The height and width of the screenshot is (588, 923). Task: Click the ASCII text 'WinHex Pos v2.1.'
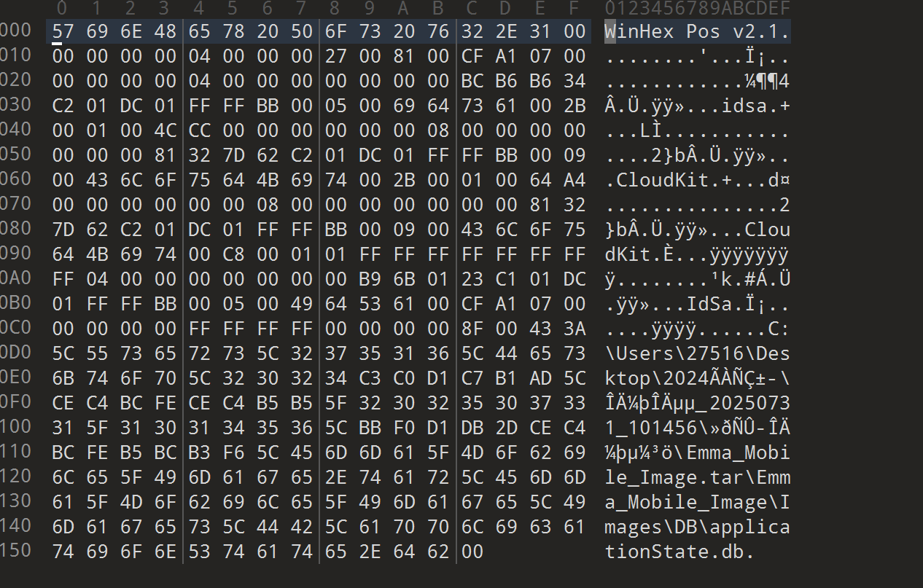[697, 32]
